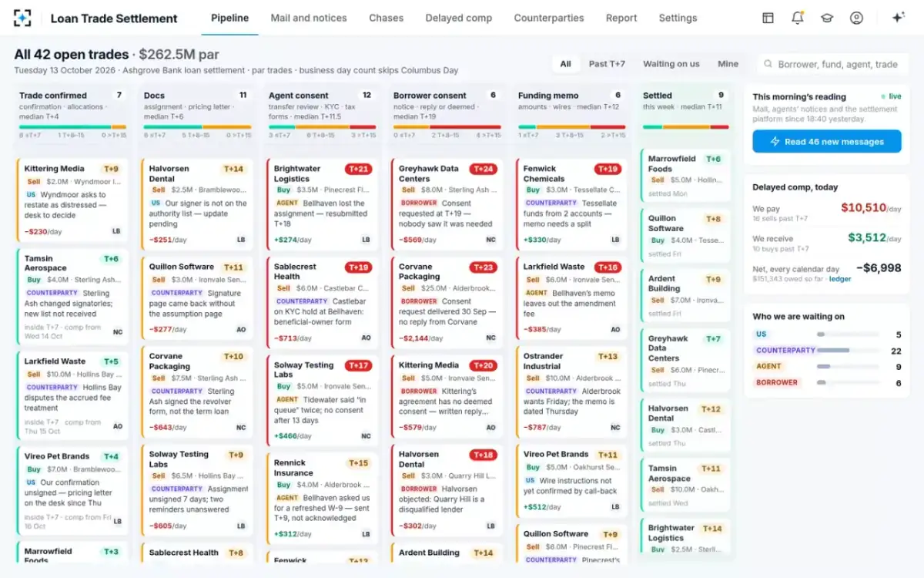The height and width of the screenshot is (578, 924).
Task: Select the Marrowfield Foods T+6 settled card
Action: 685,176
